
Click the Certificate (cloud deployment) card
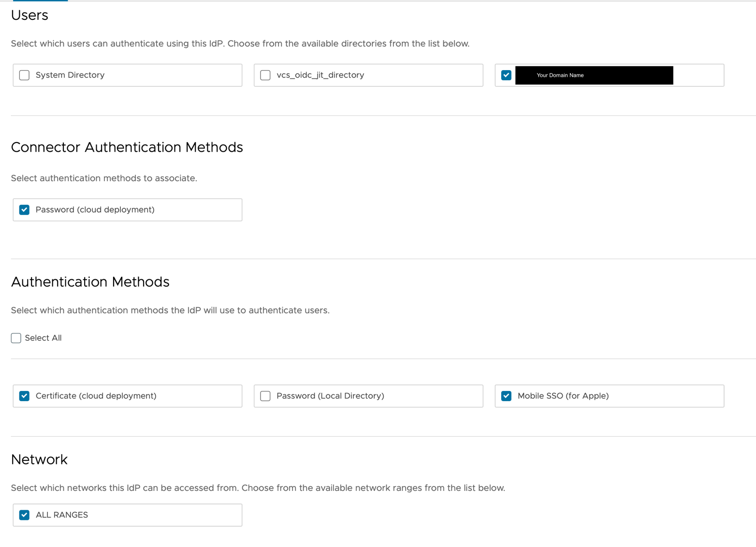(x=127, y=396)
